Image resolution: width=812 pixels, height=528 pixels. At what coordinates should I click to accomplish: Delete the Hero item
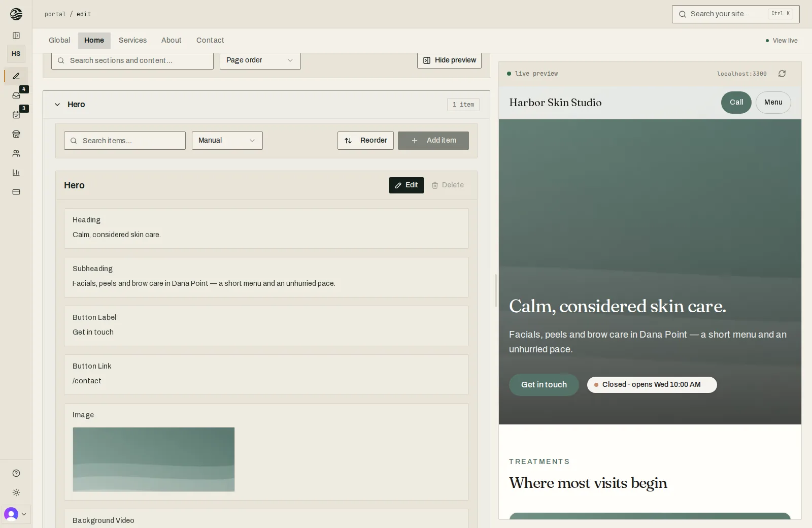tap(448, 185)
